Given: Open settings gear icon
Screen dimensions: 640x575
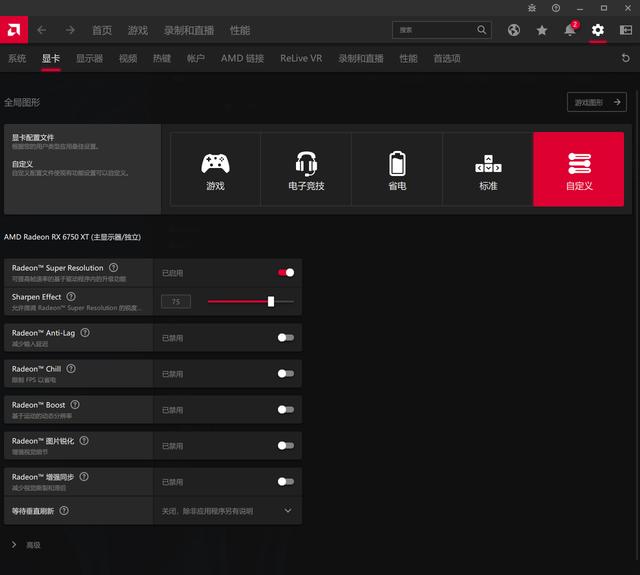Looking at the screenshot, I should 598,30.
